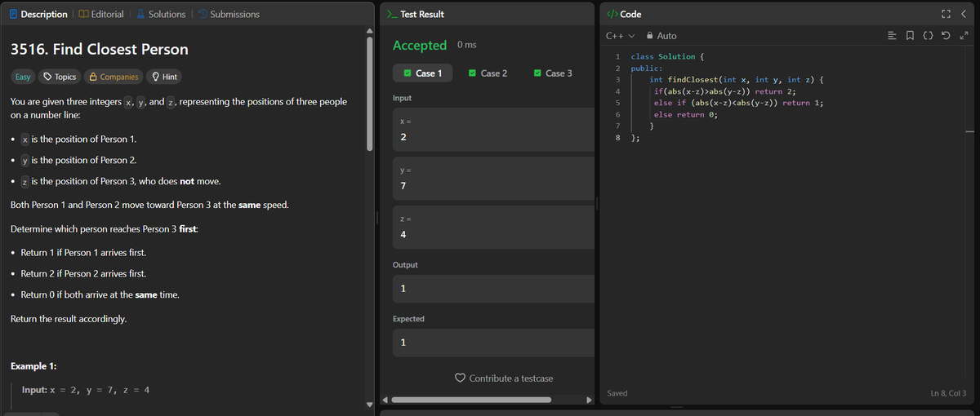The image size is (980, 416).
Task: Select the Case 2 test tab
Action: (x=488, y=73)
